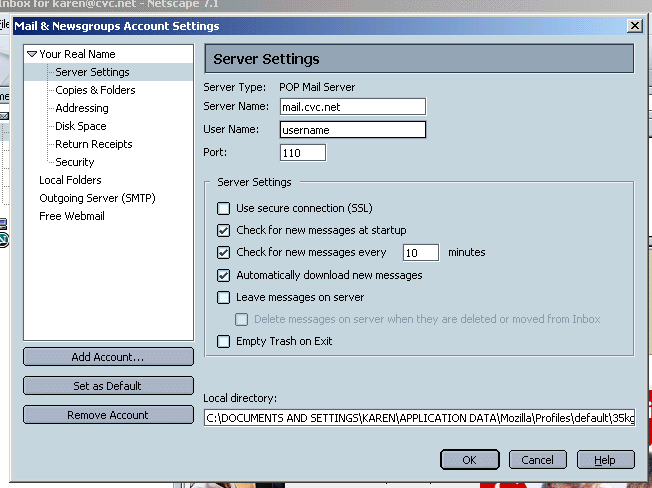
Task: Click the Add Account button
Action: coord(108,357)
